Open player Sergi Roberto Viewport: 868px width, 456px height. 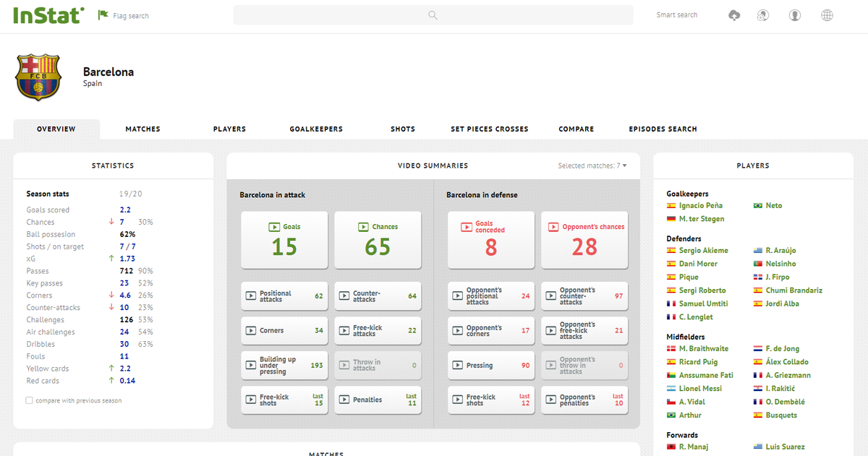point(702,291)
